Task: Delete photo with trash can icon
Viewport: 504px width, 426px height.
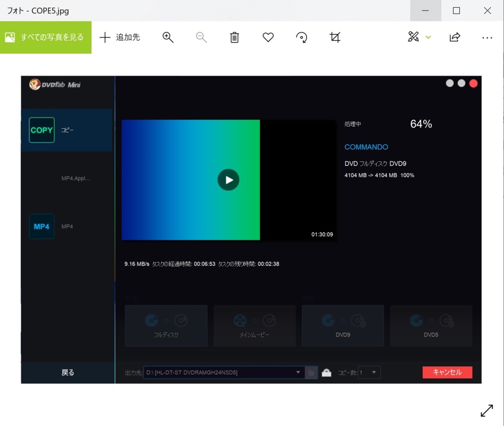Action: (x=235, y=37)
